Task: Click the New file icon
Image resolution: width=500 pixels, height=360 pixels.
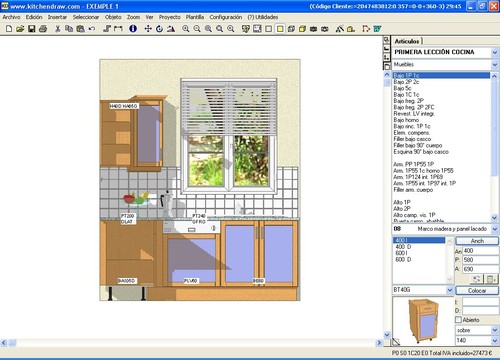Action: (9, 29)
